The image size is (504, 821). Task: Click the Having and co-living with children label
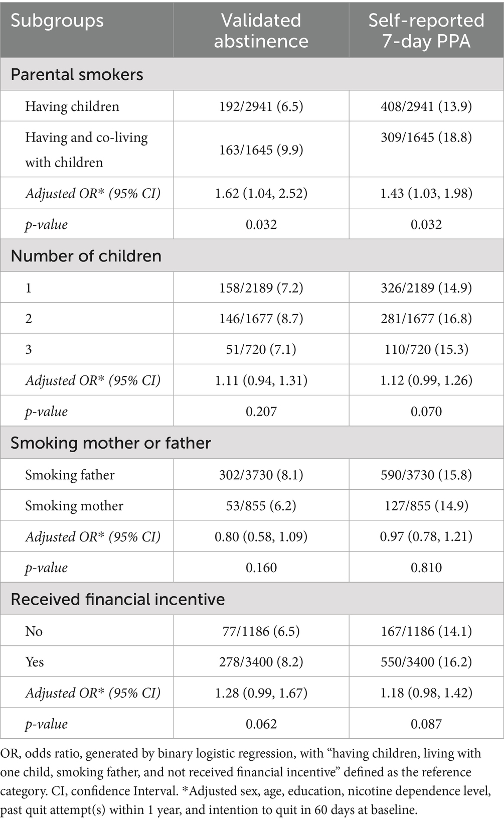86,150
